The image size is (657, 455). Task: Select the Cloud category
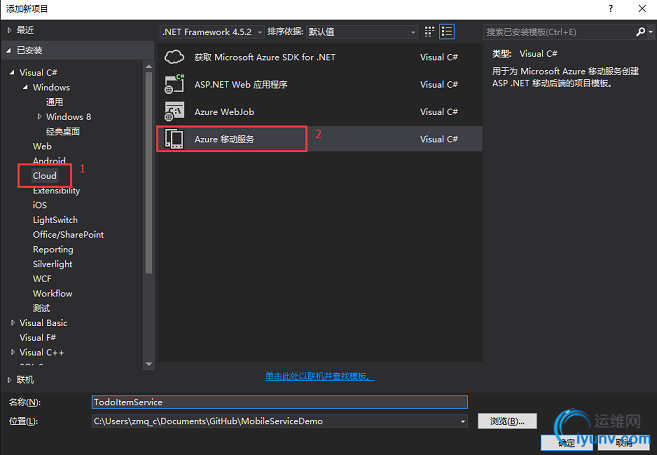coord(44,176)
